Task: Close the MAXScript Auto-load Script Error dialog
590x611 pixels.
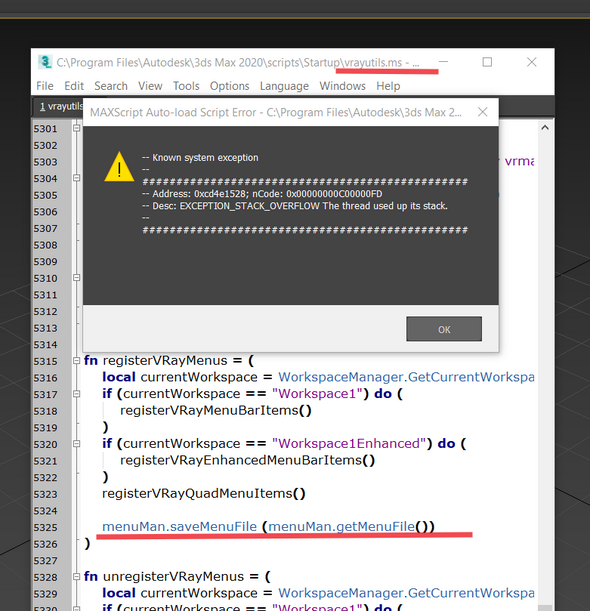Action: pos(482,112)
